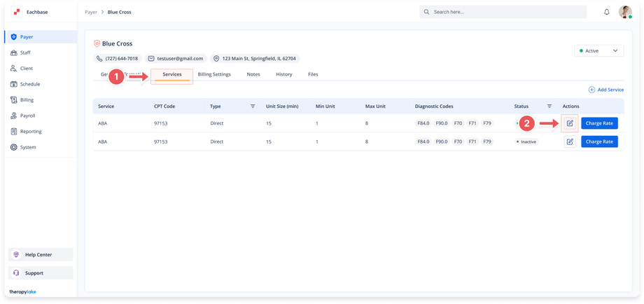The height and width of the screenshot is (304, 644).
Task: Click Charge Rate for Inactive service row
Action: [599, 141]
